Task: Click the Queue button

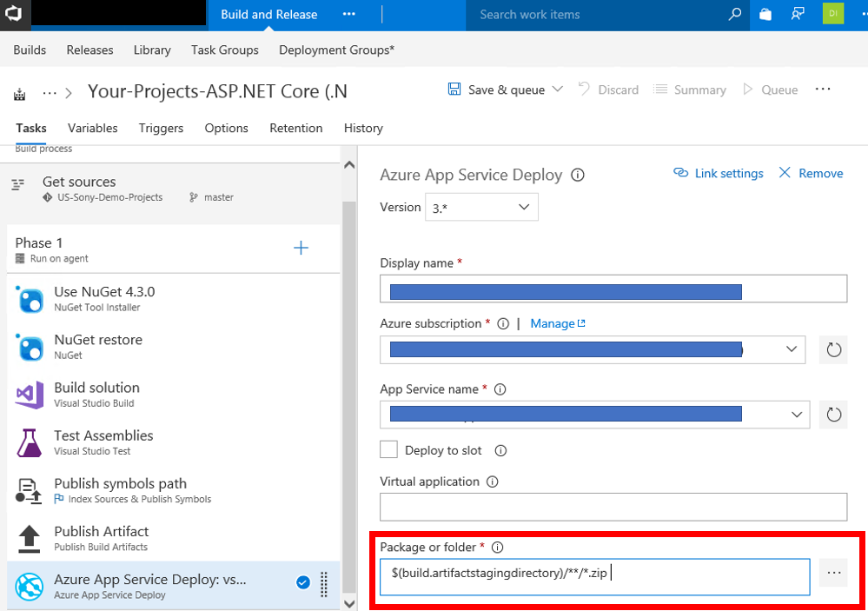Action: (770, 90)
